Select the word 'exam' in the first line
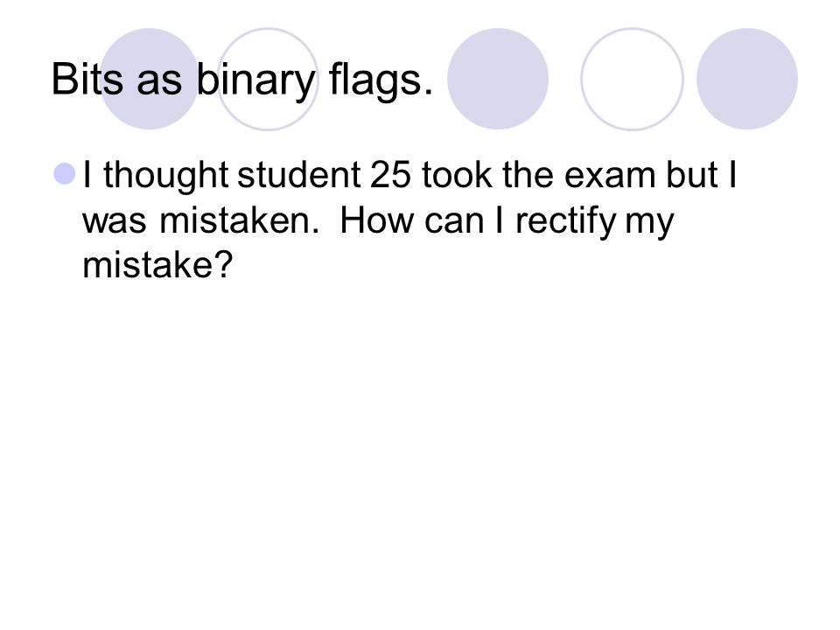 pyautogui.click(x=610, y=176)
